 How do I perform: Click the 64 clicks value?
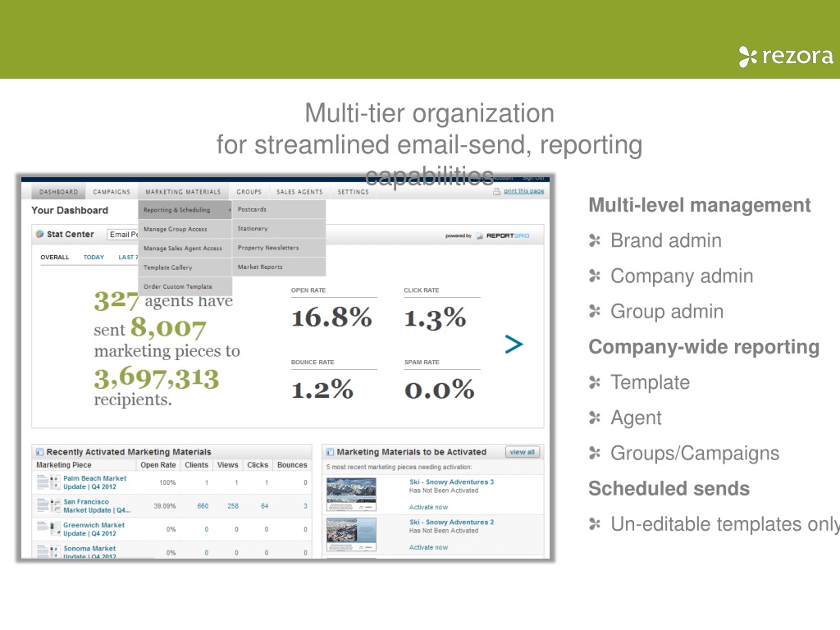click(265, 506)
